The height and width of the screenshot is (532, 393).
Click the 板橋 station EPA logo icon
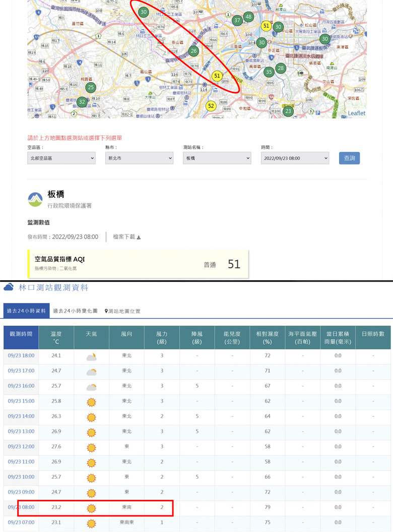[35, 199]
